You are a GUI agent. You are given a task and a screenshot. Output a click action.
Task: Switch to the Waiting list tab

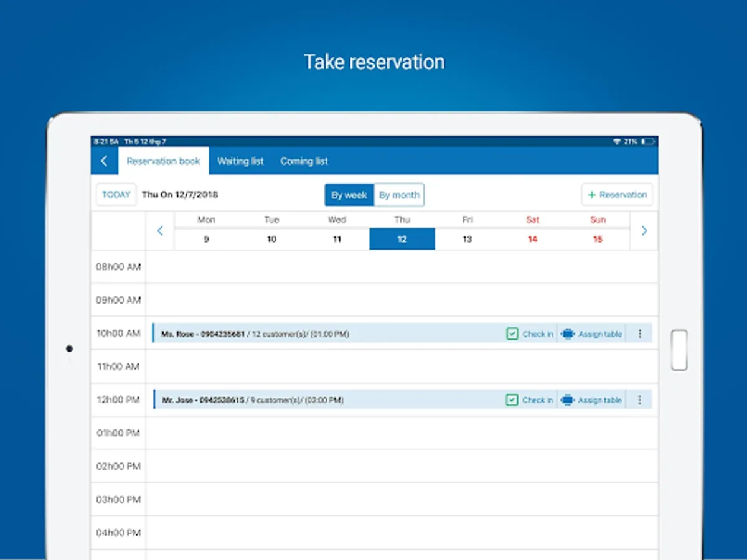pos(240,161)
